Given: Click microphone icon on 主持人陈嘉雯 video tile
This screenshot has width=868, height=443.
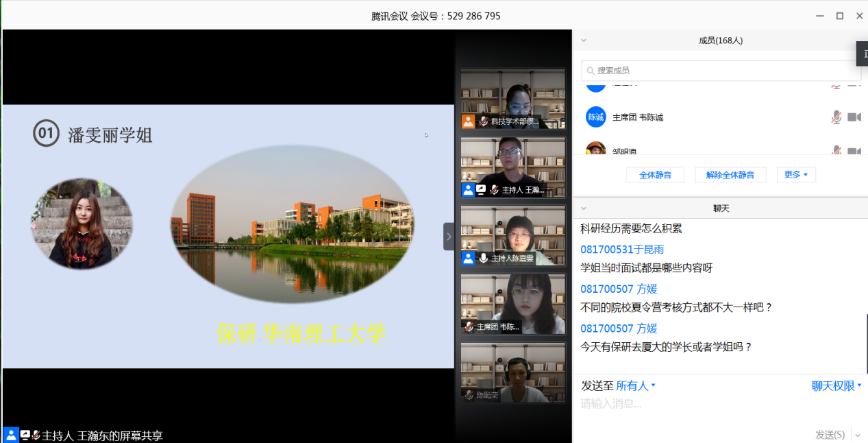Looking at the screenshot, I should (484, 259).
